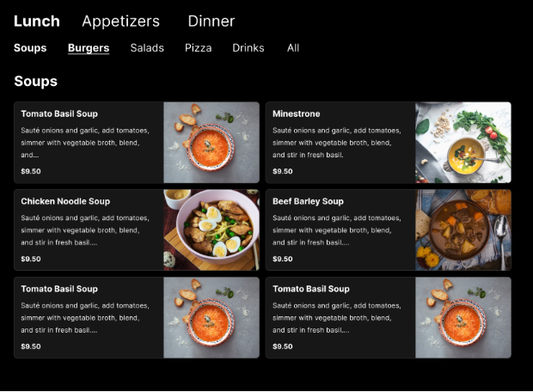Open the Appetizers menu tab
533x392 pixels.
(120, 21)
